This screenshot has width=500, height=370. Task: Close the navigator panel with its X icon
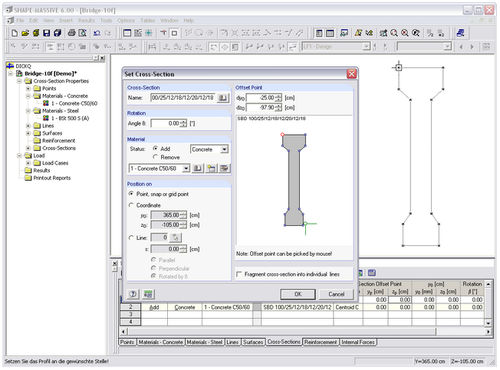tap(102, 58)
